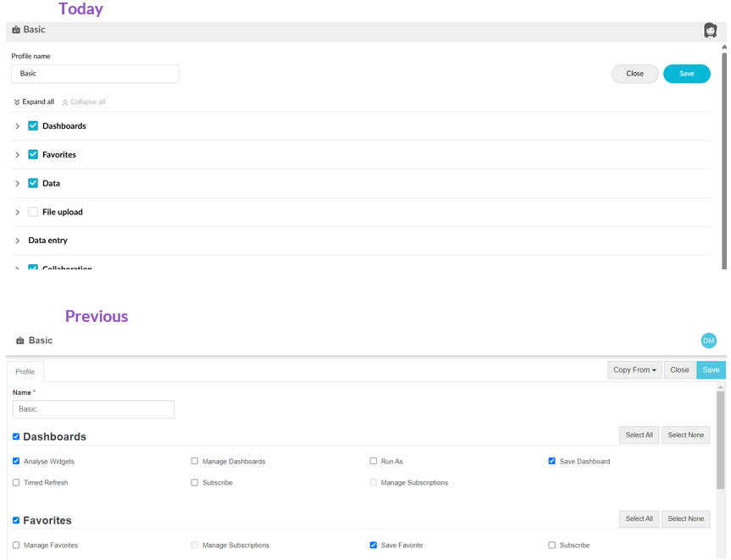
Task: Expand the File upload section
Action: pos(17,212)
